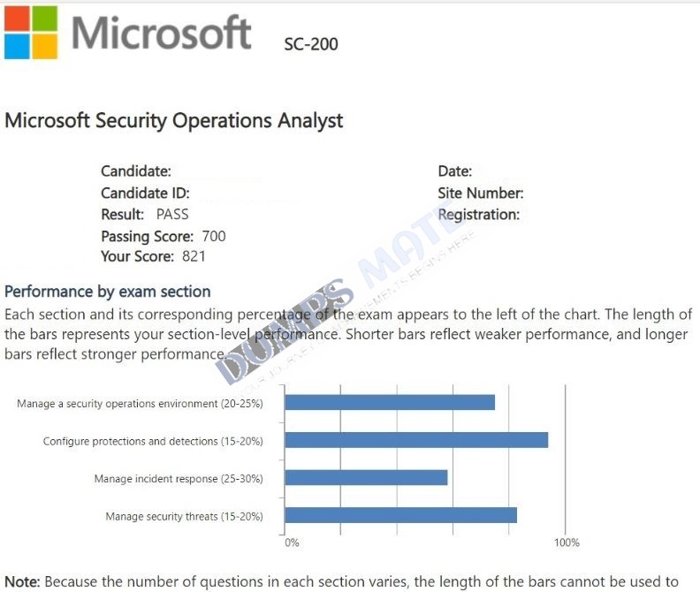Click the Passing Score value 700
Screen dimensions: 700x592
214,236
